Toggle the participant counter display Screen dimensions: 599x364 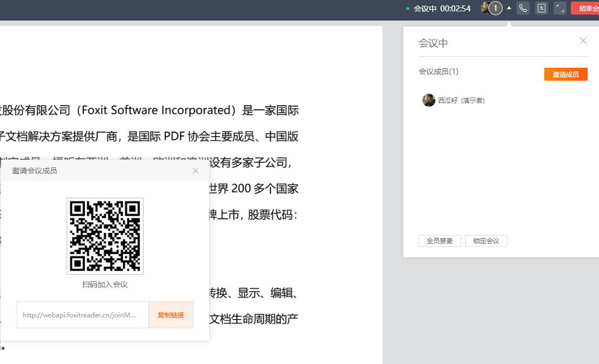tap(496, 8)
